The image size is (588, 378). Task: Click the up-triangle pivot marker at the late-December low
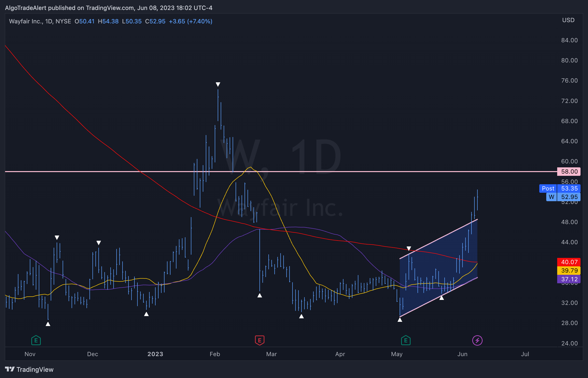coord(146,314)
